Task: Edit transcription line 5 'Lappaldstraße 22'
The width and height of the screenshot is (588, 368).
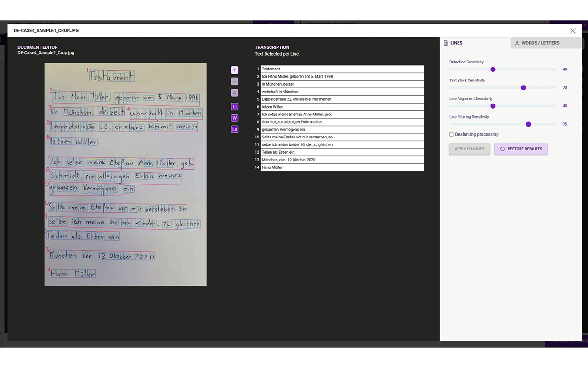Action: (342, 99)
